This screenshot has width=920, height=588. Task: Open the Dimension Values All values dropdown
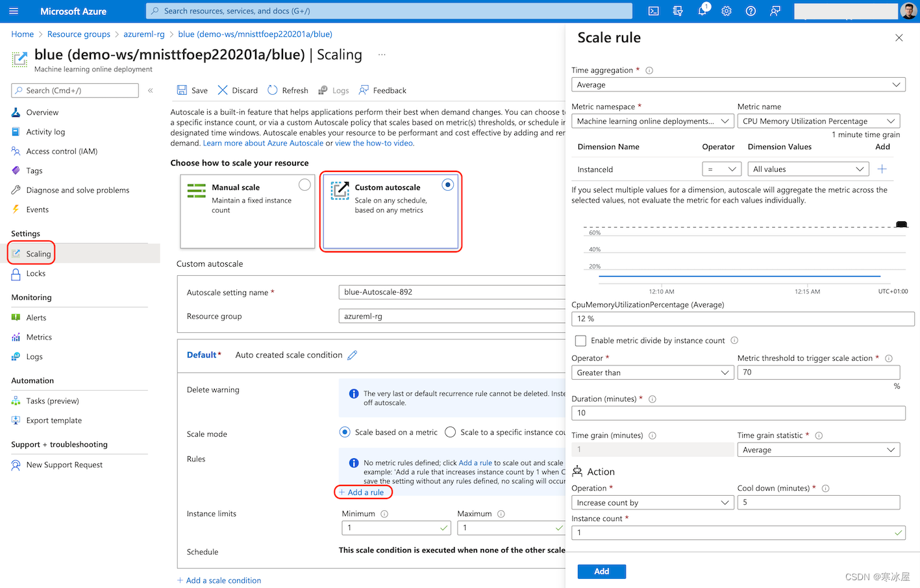[808, 169]
